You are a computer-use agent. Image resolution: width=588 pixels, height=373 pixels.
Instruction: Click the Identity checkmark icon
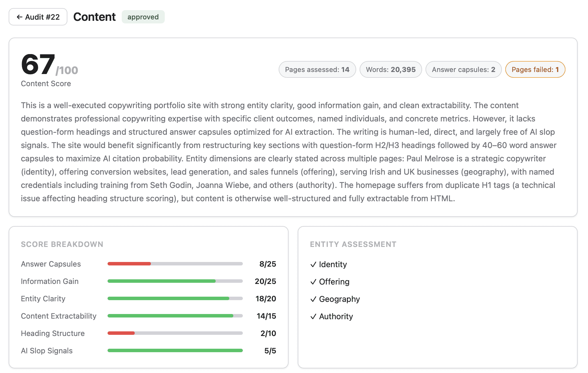tap(313, 265)
